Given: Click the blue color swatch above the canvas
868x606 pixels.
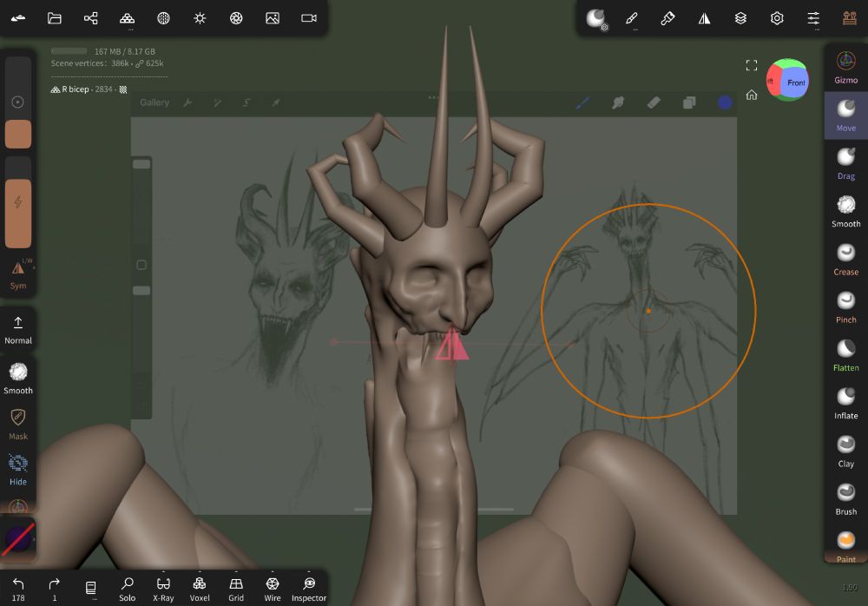Looking at the screenshot, I should click(724, 102).
